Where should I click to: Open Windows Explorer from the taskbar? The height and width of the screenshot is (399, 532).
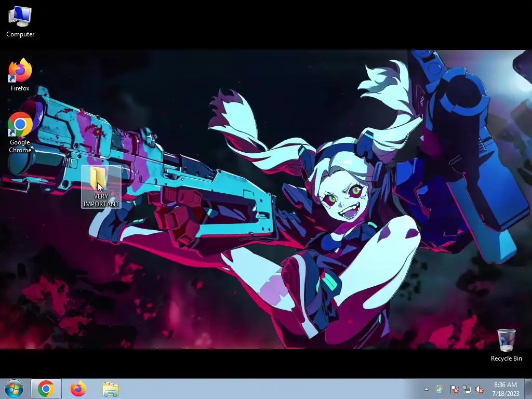[111, 389]
